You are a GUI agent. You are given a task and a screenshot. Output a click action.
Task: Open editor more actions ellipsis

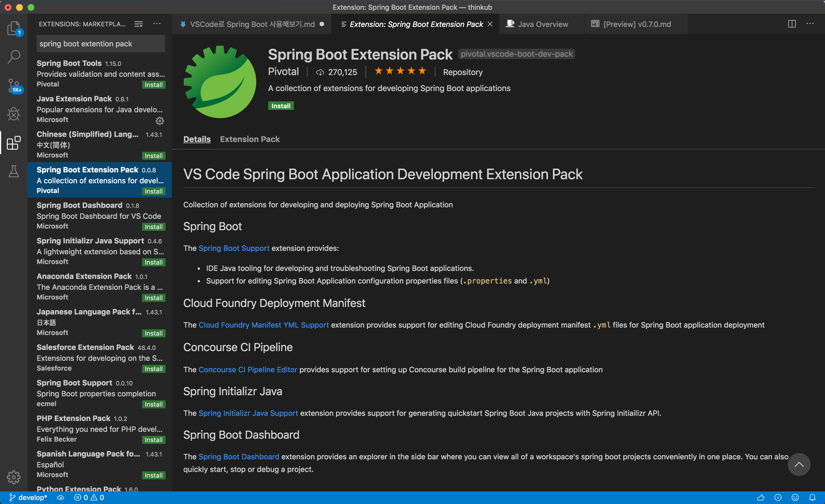point(810,24)
